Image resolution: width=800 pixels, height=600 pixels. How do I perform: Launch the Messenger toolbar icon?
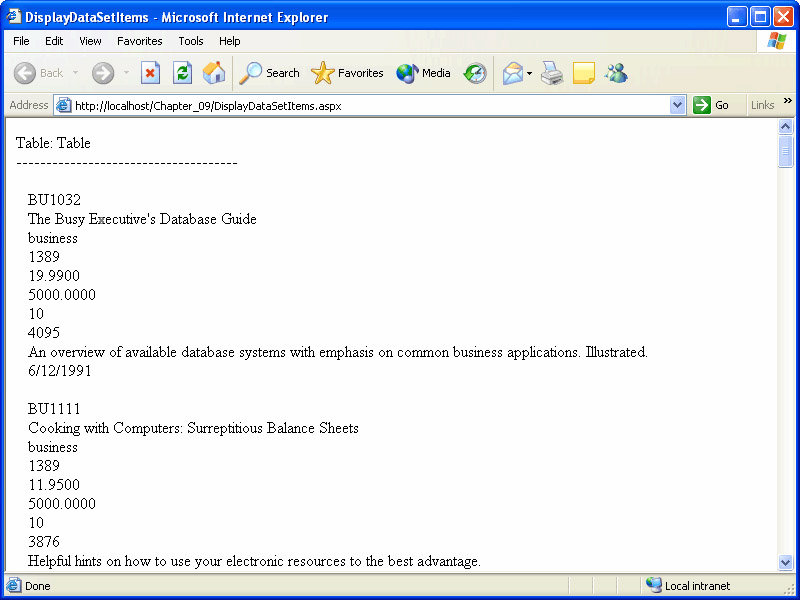616,73
